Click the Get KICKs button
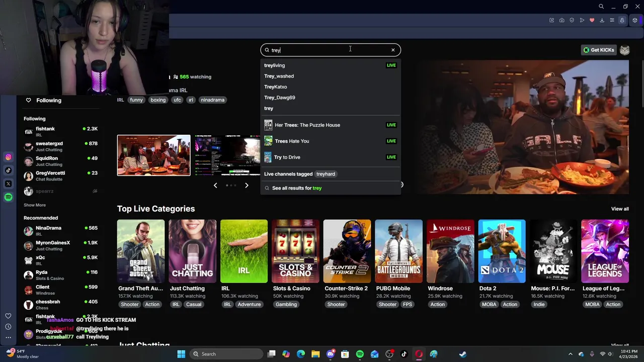 coord(599,50)
